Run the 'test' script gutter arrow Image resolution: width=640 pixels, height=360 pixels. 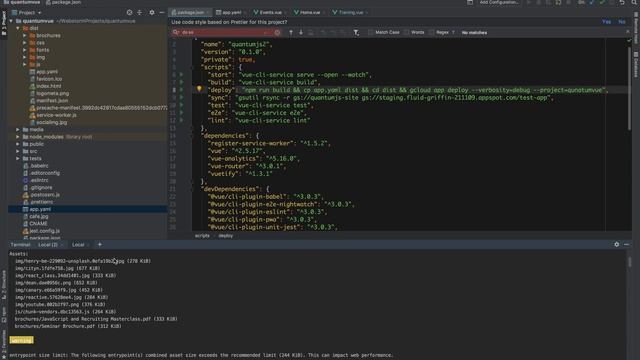click(x=181, y=105)
